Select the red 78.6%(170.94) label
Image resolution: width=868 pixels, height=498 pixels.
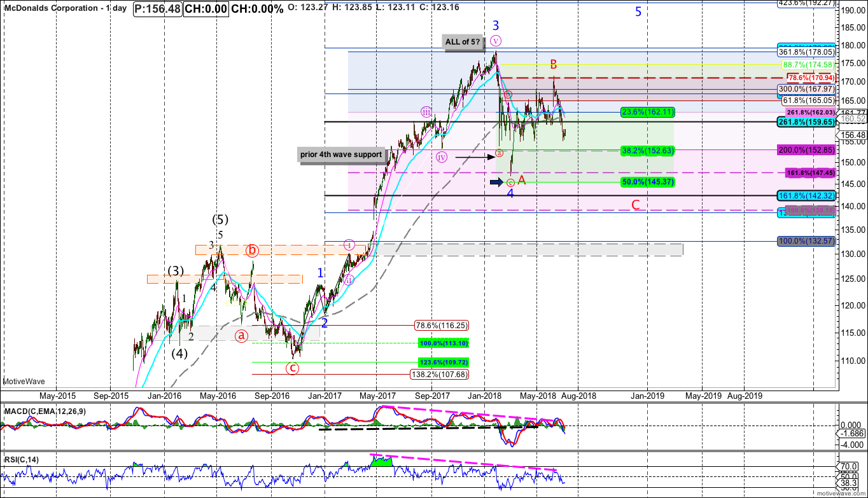pos(810,78)
